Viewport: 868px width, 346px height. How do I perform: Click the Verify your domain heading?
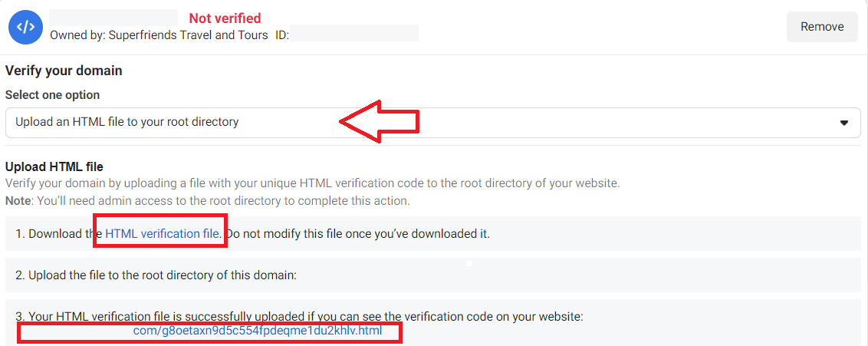[64, 71]
